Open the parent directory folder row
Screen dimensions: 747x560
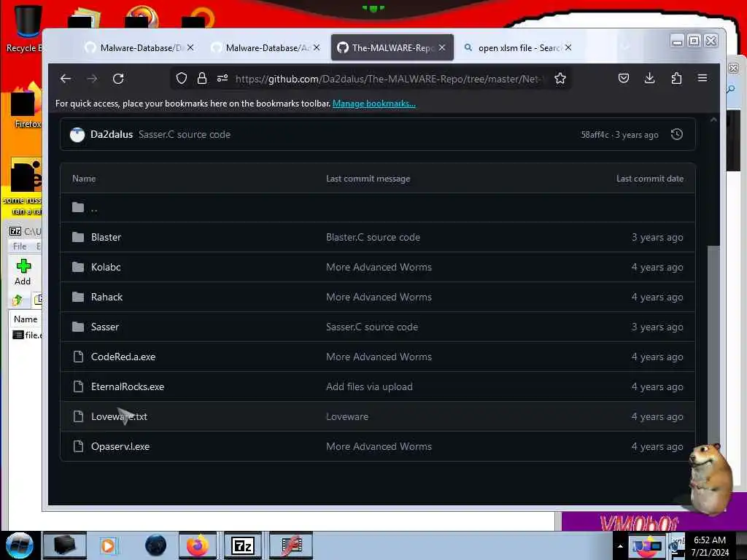click(377, 208)
